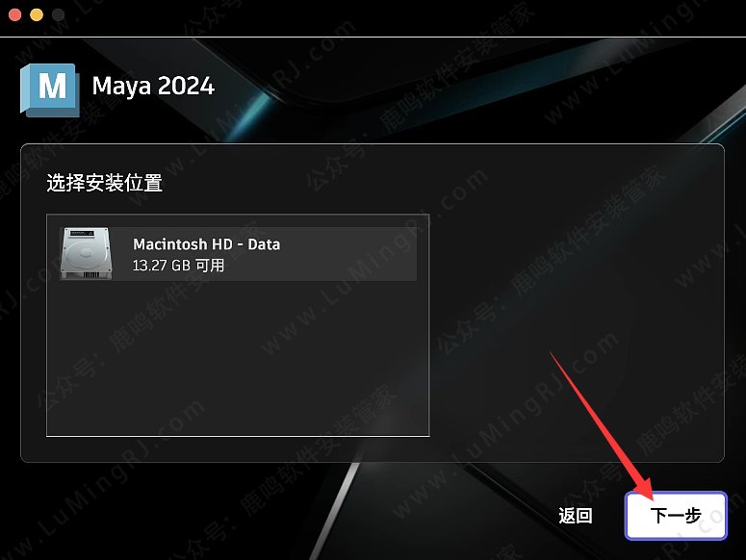Select the Macintosh HD - Data drive row
The width and height of the screenshot is (746, 560).
click(238, 254)
